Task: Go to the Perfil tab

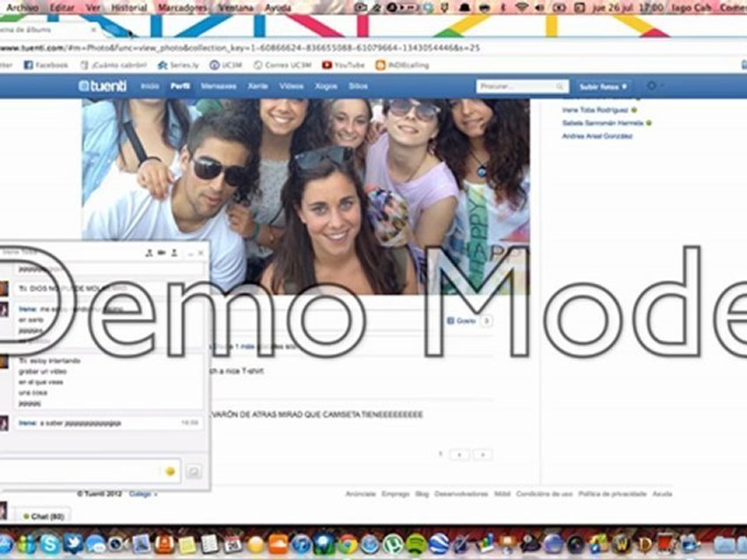Action: pos(180,86)
